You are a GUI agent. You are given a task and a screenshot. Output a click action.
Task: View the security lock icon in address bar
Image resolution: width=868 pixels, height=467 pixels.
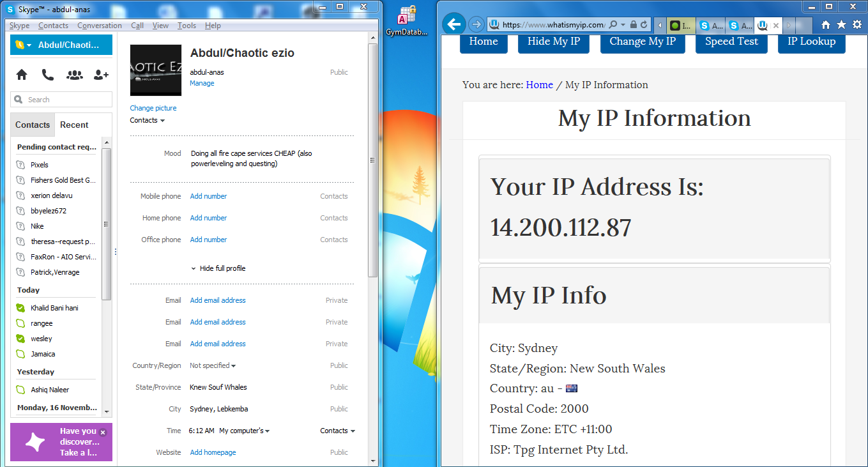click(634, 25)
